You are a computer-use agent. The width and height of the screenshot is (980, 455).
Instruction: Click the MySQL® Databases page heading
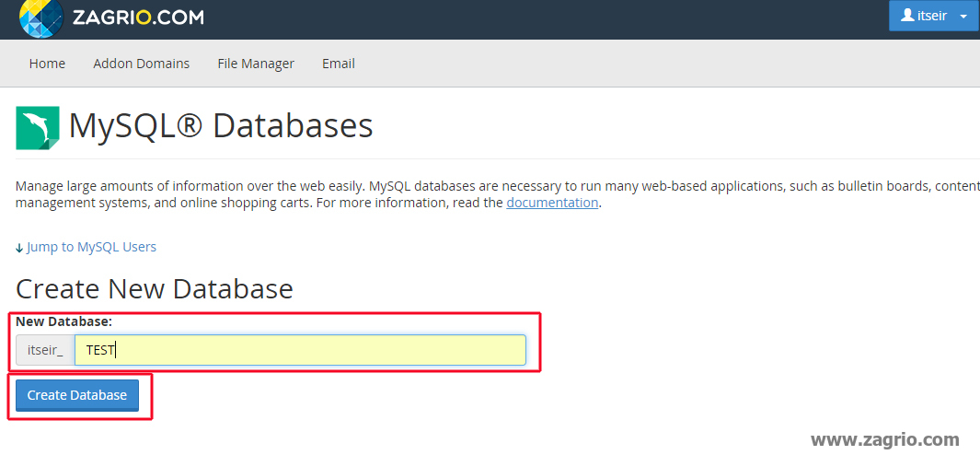click(x=221, y=125)
